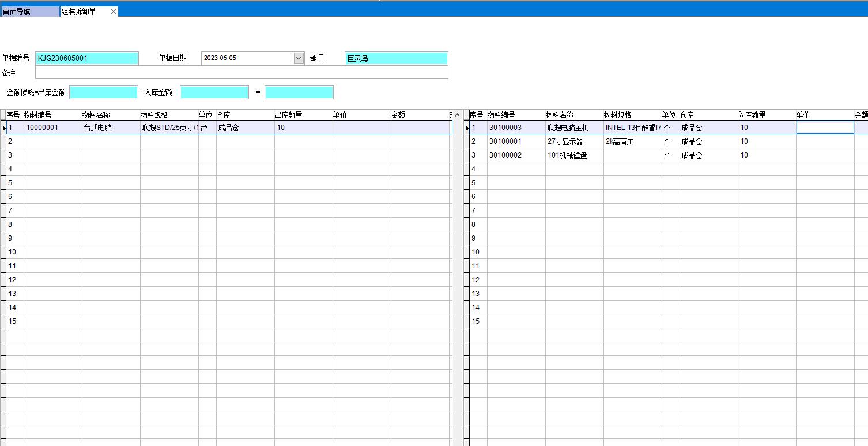Click the 2K高清屏 specification cell
868x446 pixels.
(x=632, y=141)
